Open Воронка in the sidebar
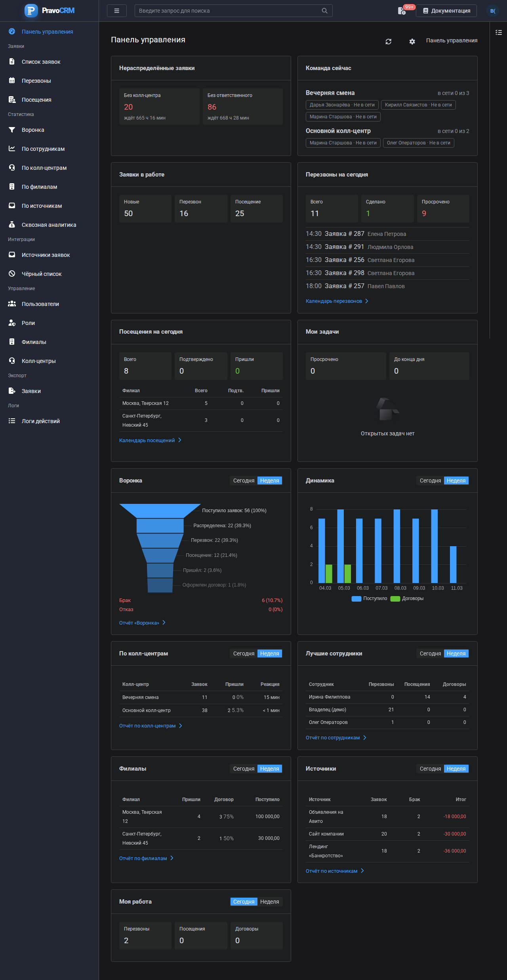The image size is (507, 980). click(x=49, y=130)
